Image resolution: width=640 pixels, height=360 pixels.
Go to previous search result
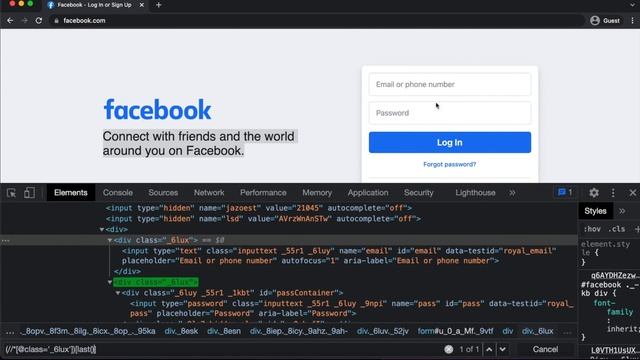coord(489,349)
